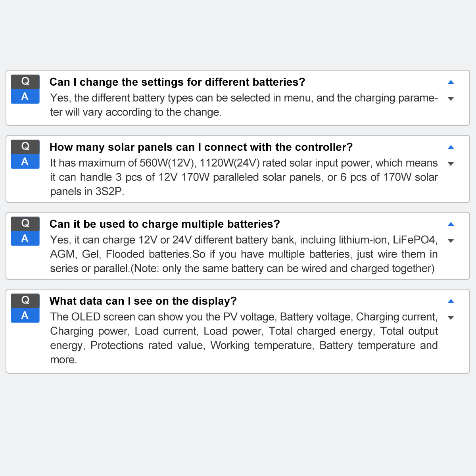This screenshot has width=476, height=476.
Task: Click the blue A icon for multiple batteries answer
Action: [x=25, y=239]
